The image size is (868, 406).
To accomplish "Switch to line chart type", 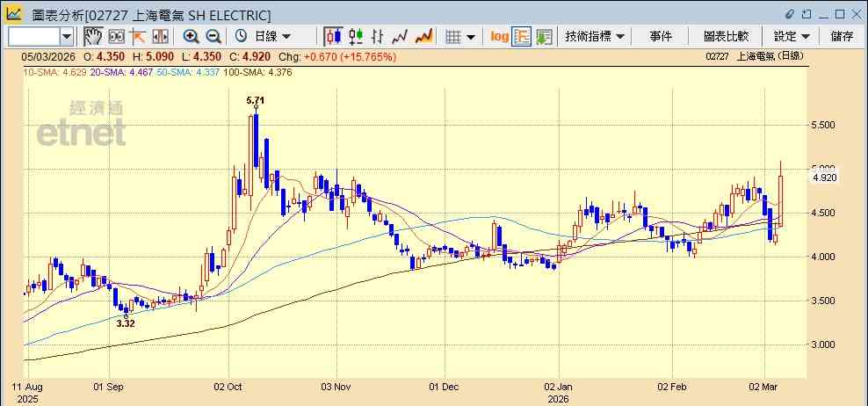I will point(400,37).
